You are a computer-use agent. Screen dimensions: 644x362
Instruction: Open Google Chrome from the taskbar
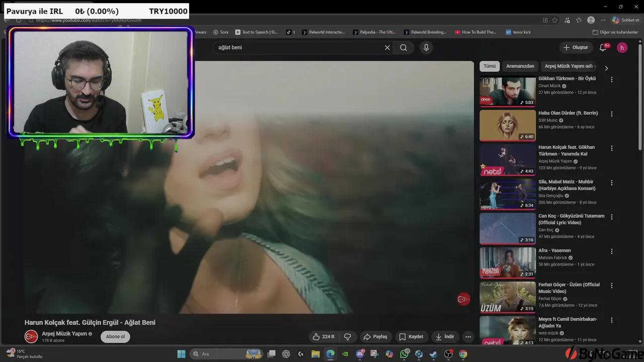coord(463,354)
